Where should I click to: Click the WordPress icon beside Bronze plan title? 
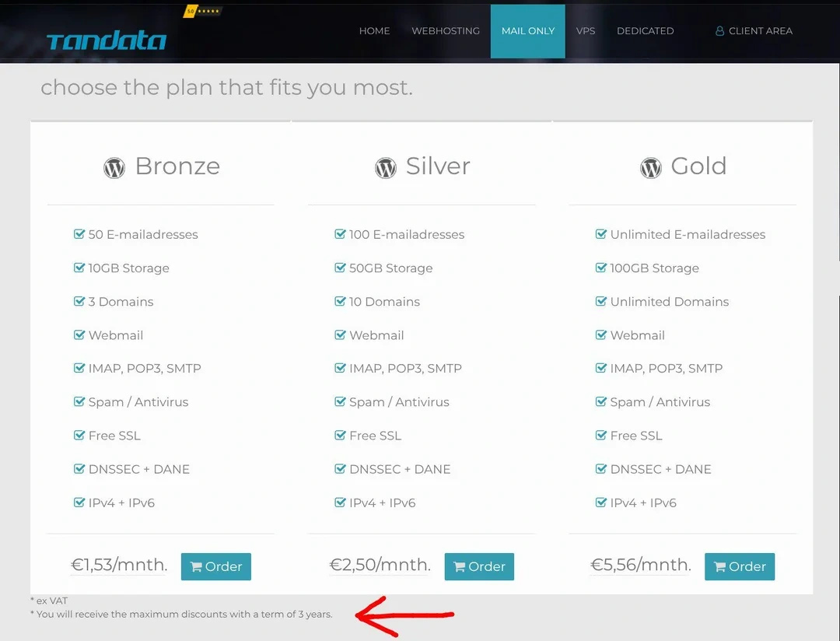coord(114,166)
